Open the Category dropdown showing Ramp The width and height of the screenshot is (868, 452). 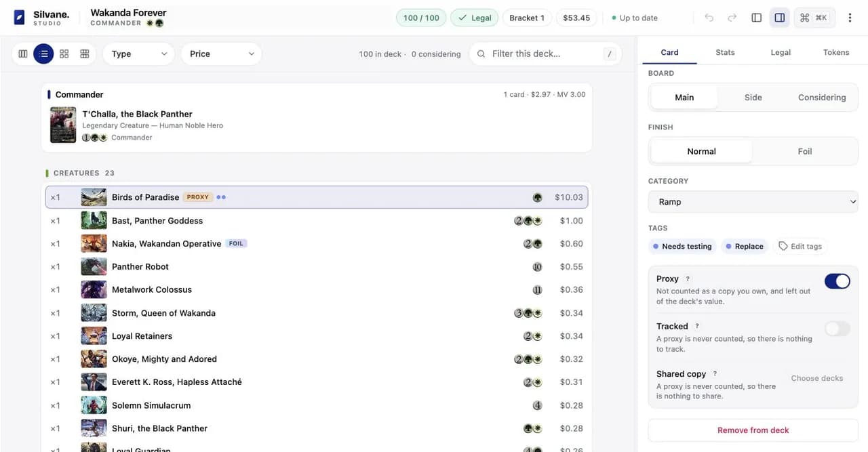click(x=753, y=202)
